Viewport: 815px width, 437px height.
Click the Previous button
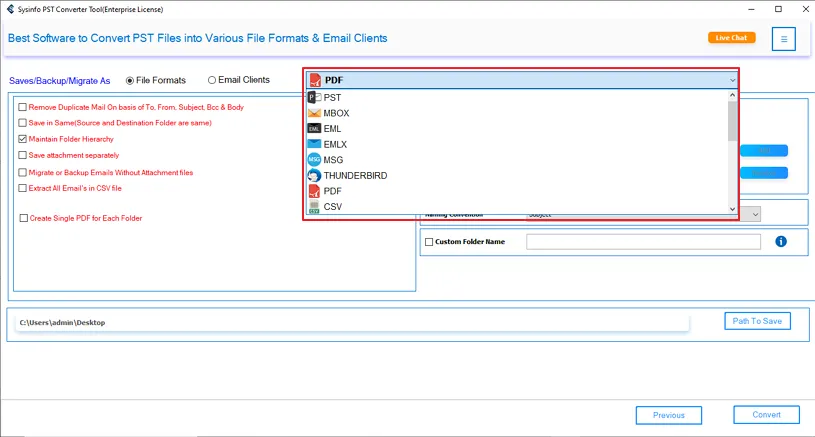[x=668, y=415]
